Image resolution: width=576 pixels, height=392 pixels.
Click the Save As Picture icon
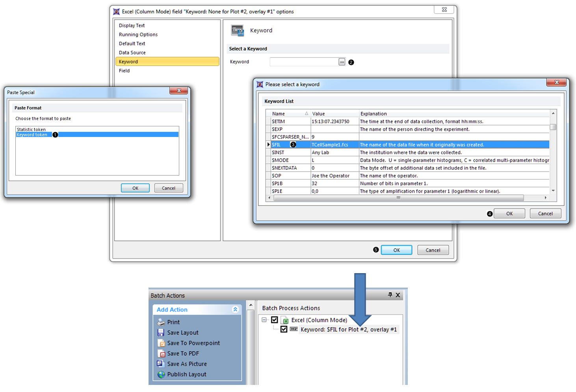point(161,364)
